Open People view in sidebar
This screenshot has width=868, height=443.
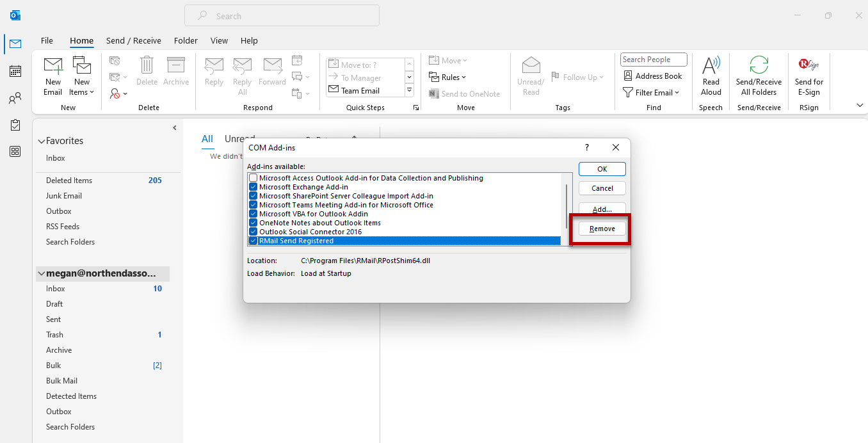click(15, 99)
